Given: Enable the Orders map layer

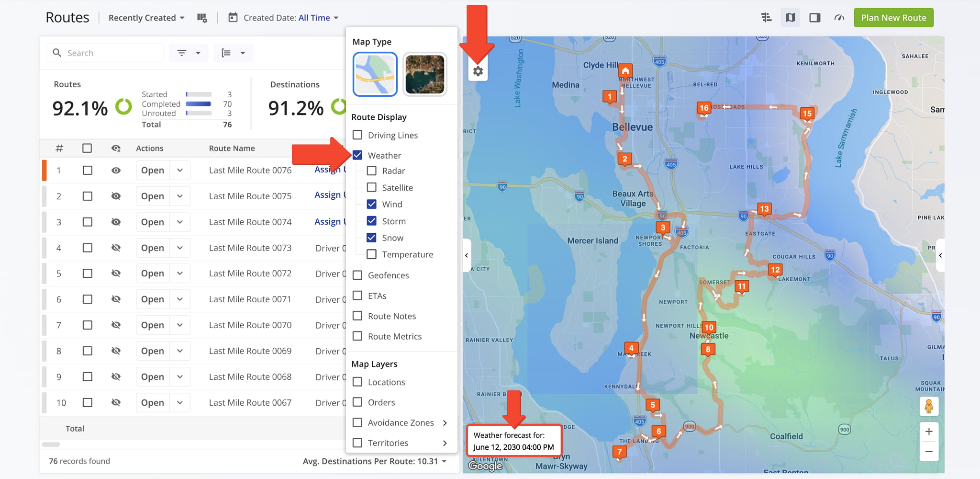Looking at the screenshot, I should coord(357,402).
